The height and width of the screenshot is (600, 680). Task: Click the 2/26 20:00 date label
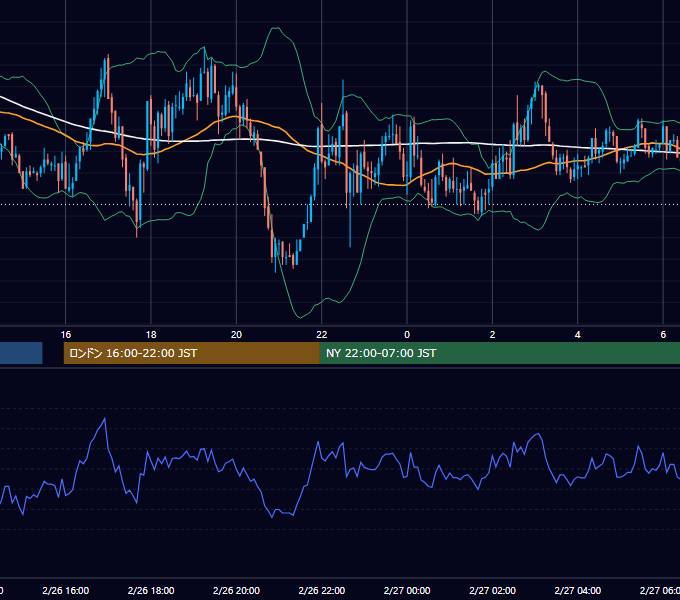pyautogui.click(x=236, y=590)
